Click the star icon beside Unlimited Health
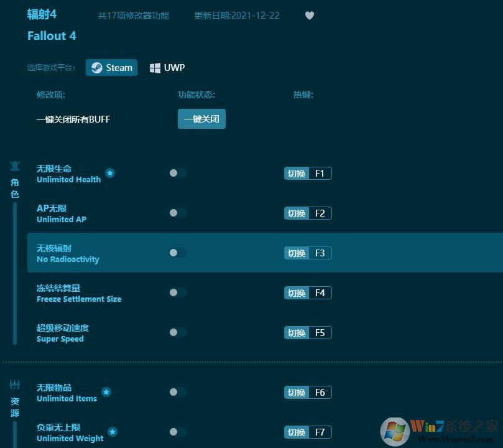 tap(110, 174)
